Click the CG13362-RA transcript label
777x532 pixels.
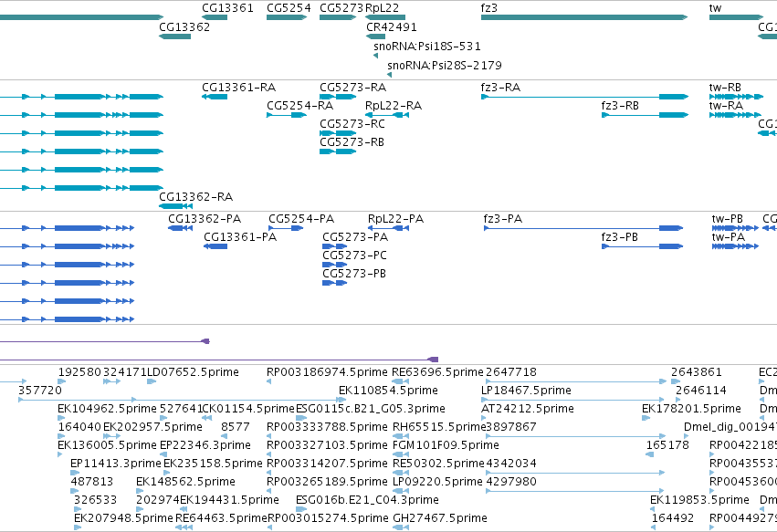click(195, 197)
